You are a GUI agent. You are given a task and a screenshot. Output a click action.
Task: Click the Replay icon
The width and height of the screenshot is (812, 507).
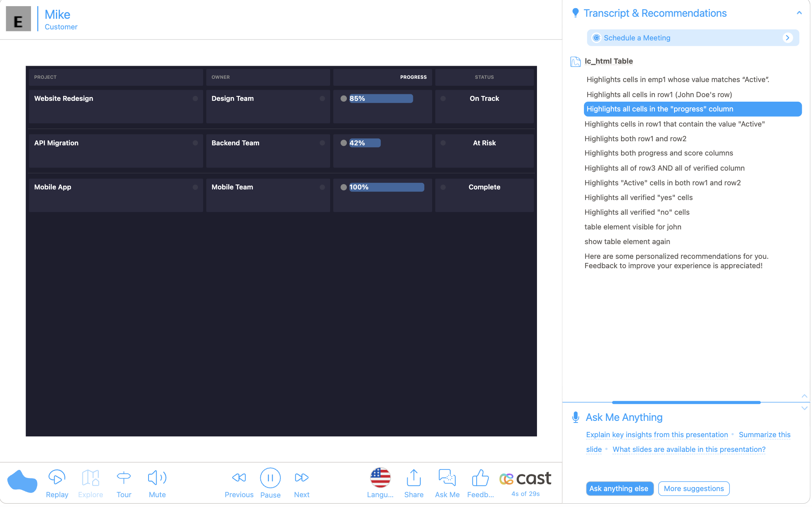coord(57,478)
